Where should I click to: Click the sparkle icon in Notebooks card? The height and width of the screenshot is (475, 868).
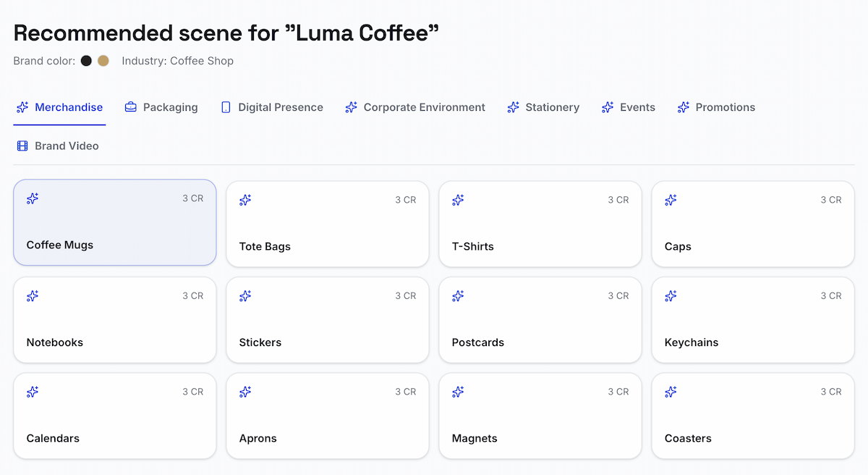[x=33, y=295]
